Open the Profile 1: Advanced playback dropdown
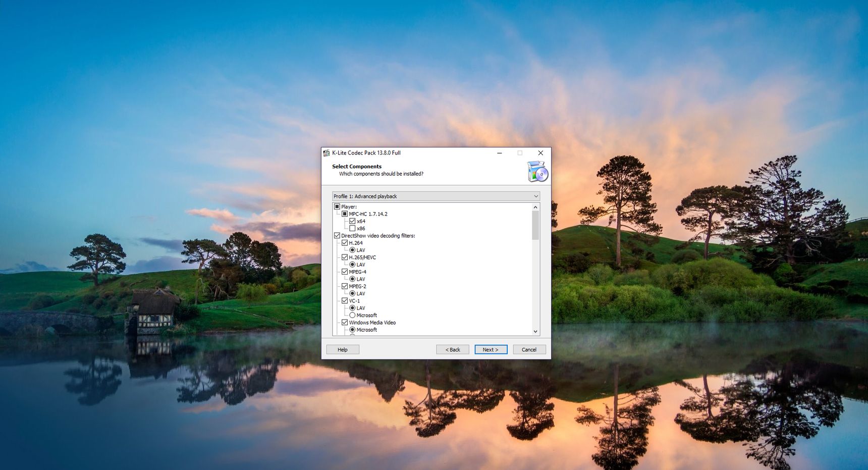Screen dimensions: 868x470 coord(436,196)
